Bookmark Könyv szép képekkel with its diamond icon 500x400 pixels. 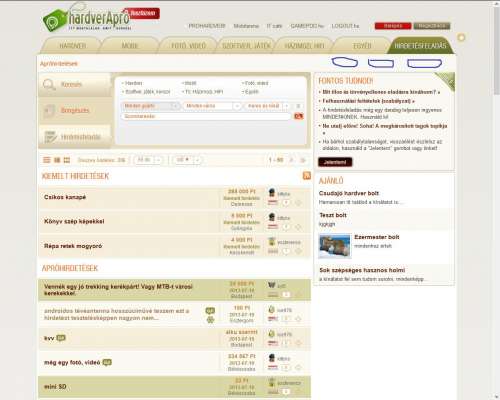click(x=298, y=227)
